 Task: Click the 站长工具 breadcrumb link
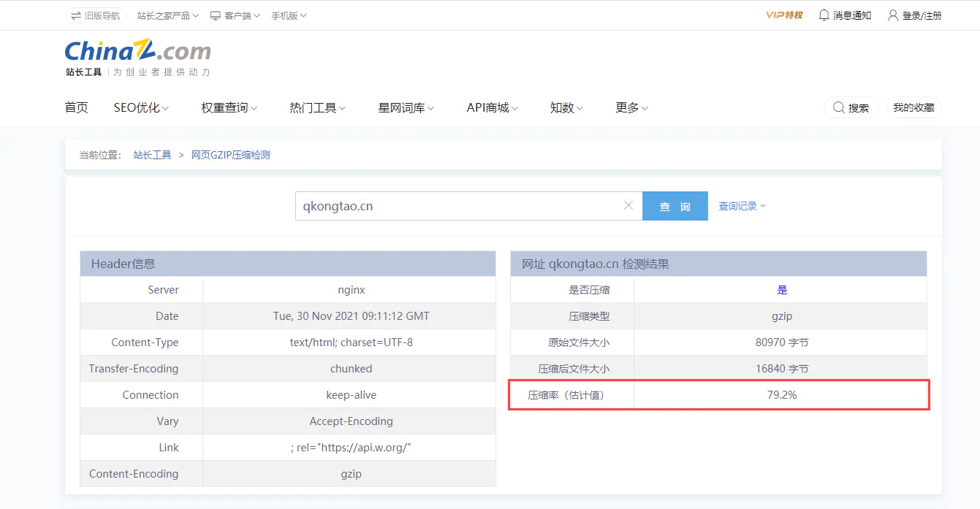pyautogui.click(x=152, y=155)
